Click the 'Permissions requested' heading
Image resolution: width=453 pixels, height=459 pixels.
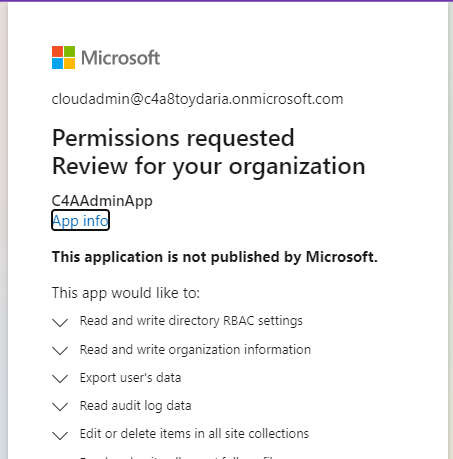pyautogui.click(x=173, y=138)
